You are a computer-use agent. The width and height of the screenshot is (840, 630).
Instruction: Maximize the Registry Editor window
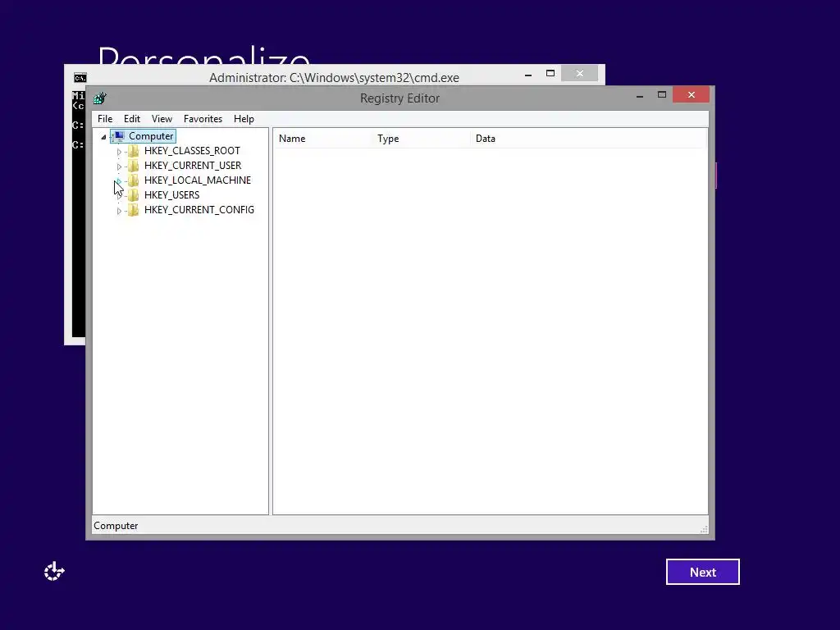[662, 95]
